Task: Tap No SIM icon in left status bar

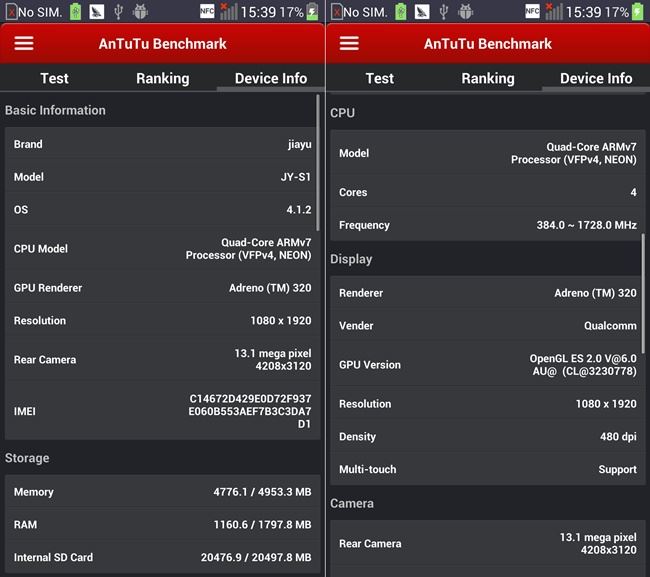Action: point(12,12)
